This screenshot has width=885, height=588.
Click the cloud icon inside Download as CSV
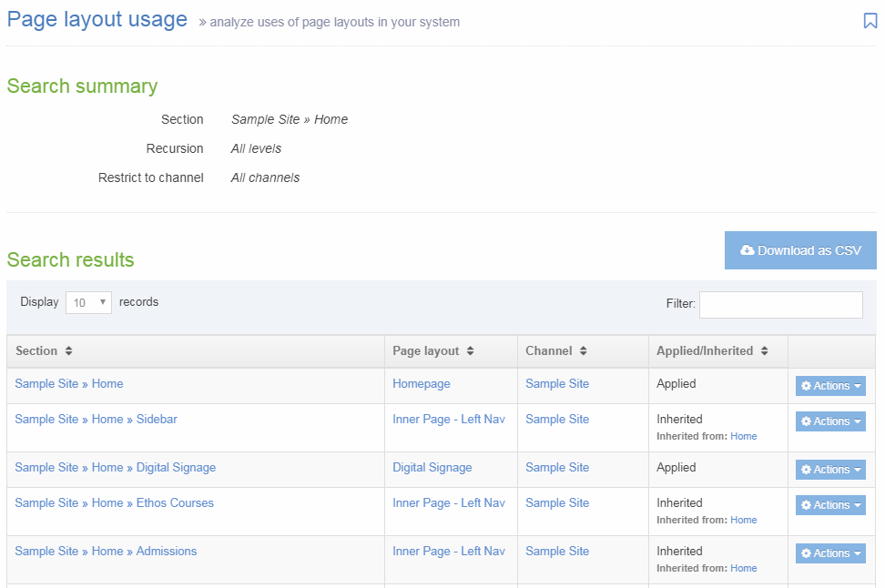click(748, 250)
